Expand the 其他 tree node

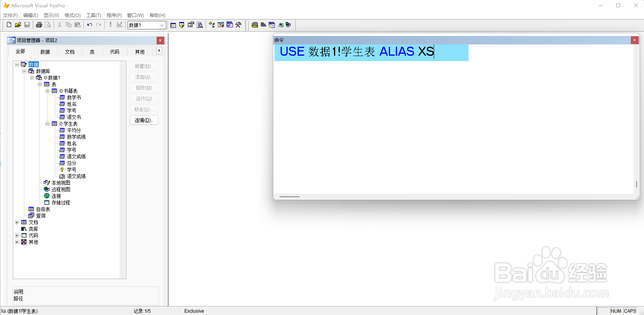coord(17,242)
